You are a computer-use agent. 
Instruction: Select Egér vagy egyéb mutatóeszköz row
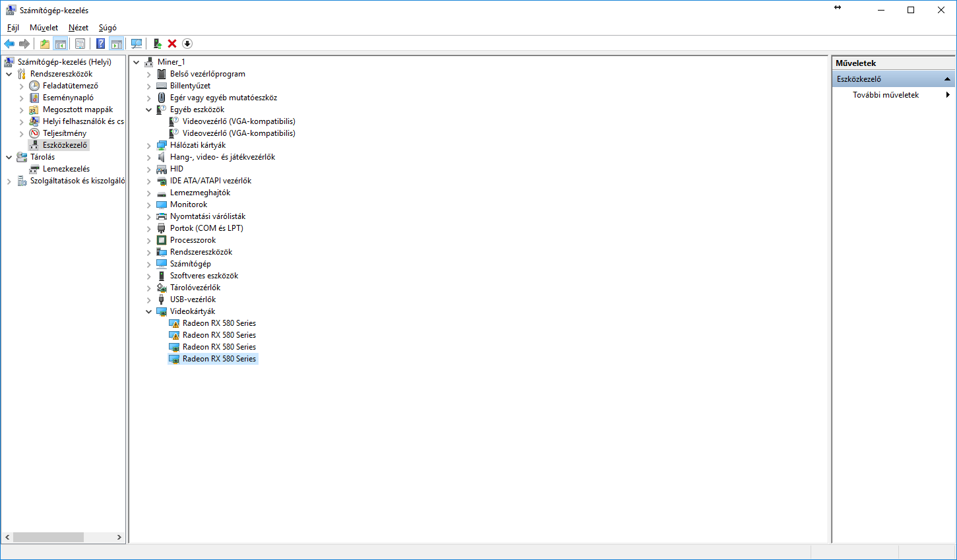[224, 98]
